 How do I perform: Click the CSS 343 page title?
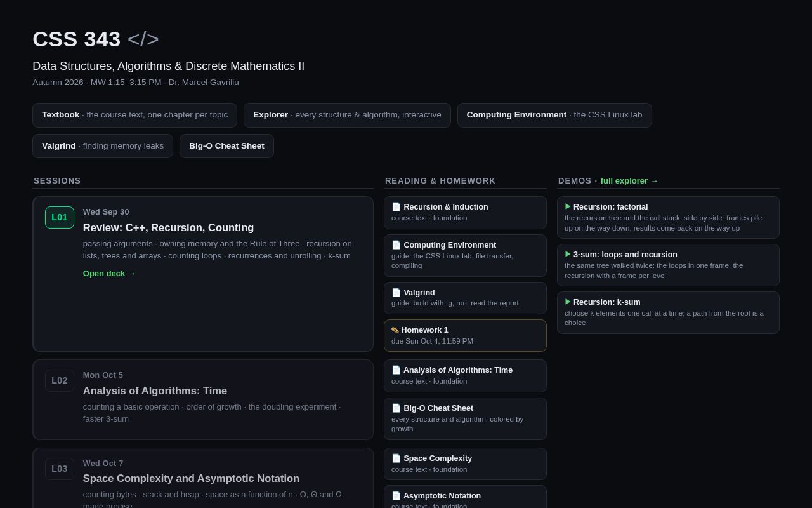point(77,39)
